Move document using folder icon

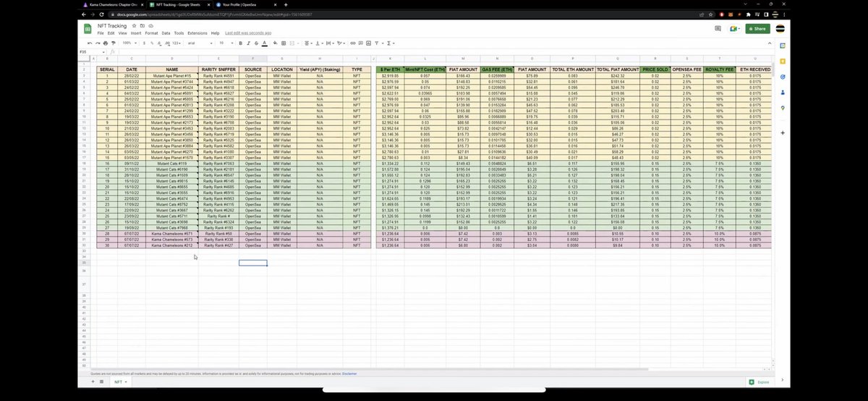[x=142, y=25]
